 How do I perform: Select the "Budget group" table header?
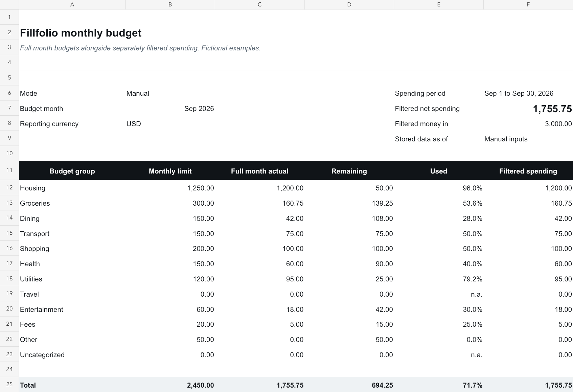tap(72, 171)
